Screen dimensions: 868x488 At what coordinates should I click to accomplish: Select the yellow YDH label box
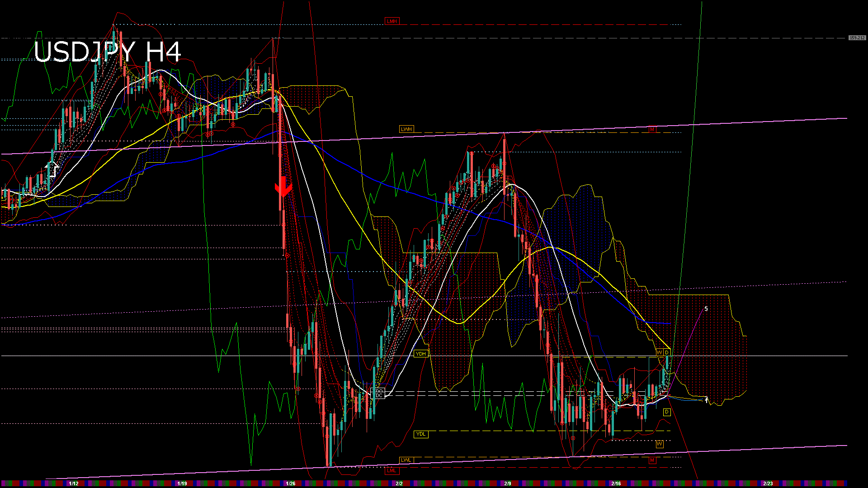coord(420,354)
